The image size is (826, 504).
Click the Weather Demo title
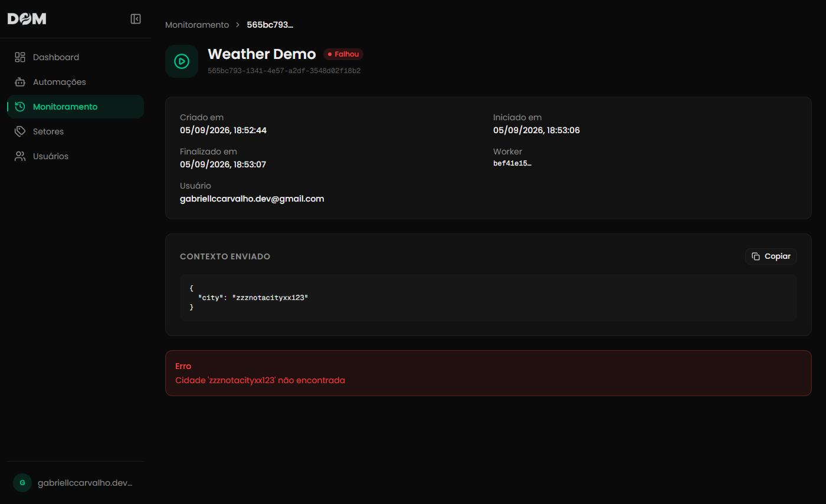pyautogui.click(x=262, y=54)
